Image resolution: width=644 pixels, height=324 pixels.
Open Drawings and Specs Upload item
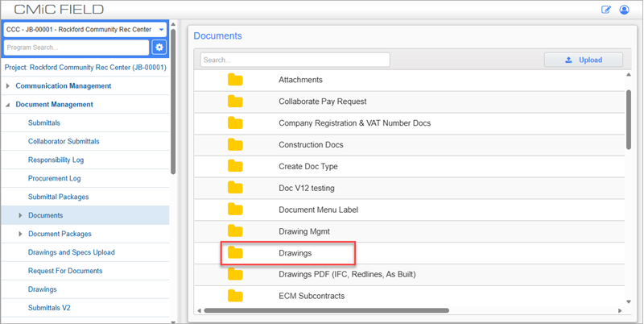click(72, 252)
